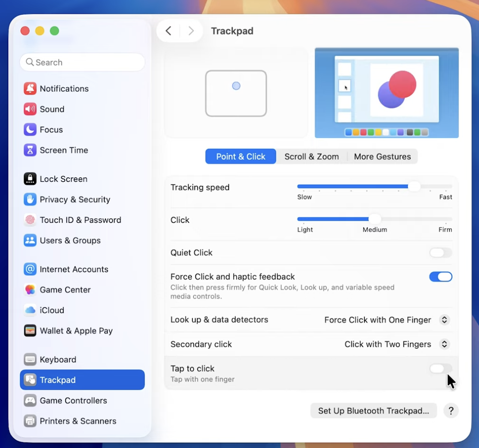This screenshot has height=448, width=479.
Task: Select the Internet Accounts label
Action: tap(74, 269)
